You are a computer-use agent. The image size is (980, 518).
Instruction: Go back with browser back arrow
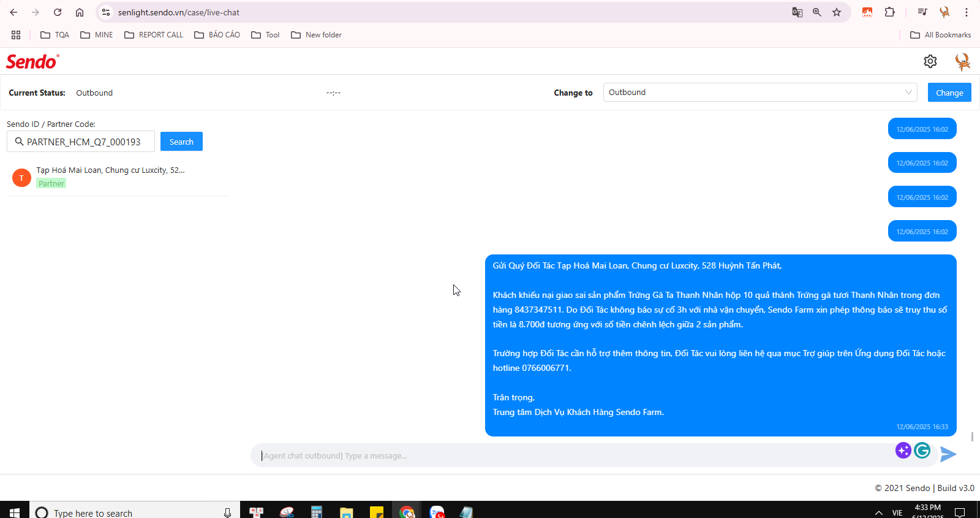pos(13,12)
